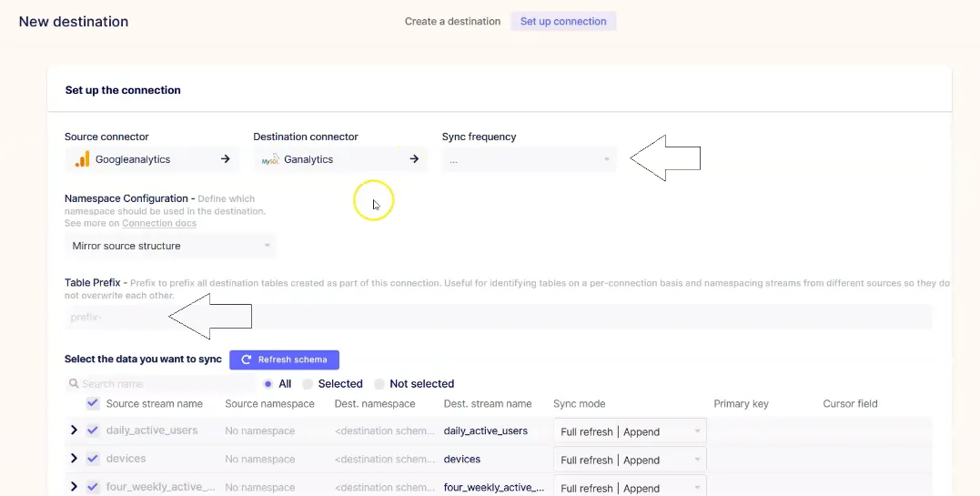
Task: Click destination schema cell in daily_active_users row
Action: 384,431
